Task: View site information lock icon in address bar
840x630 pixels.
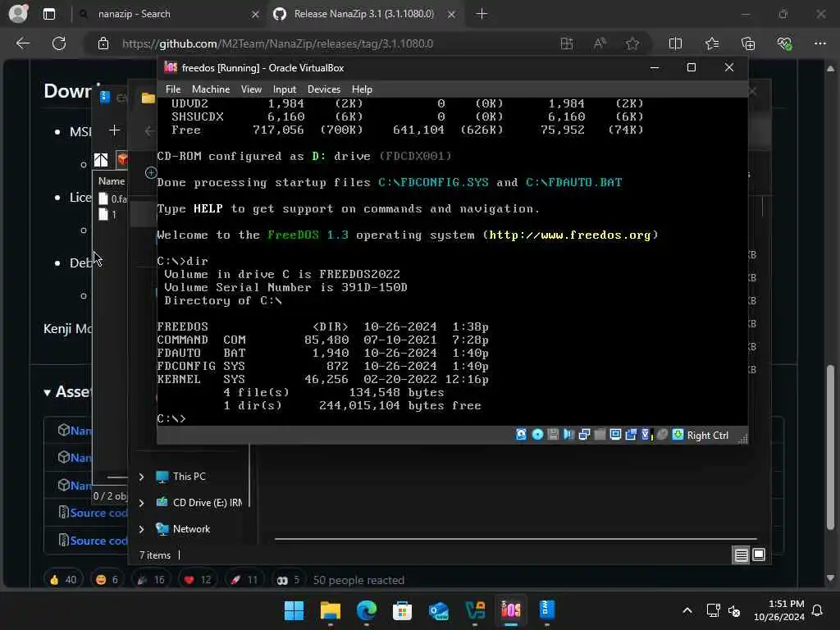Action: pos(103,43)
